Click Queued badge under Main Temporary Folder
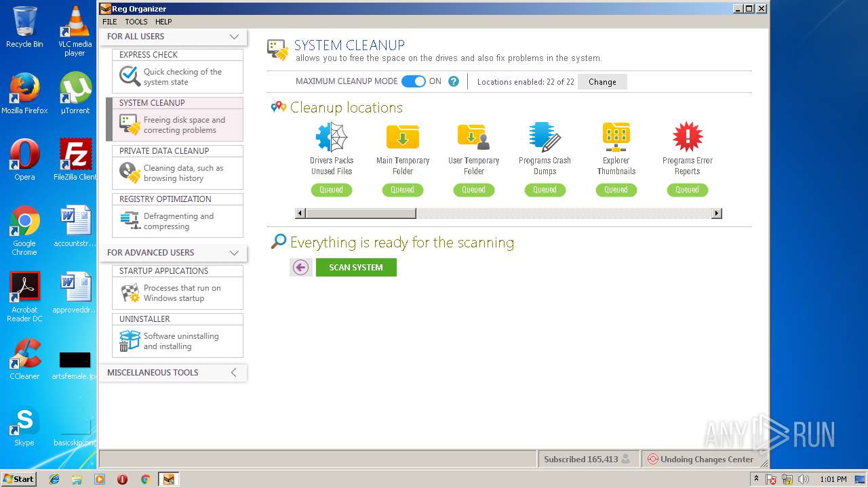The image size is (868, 488). click(403, 190)
